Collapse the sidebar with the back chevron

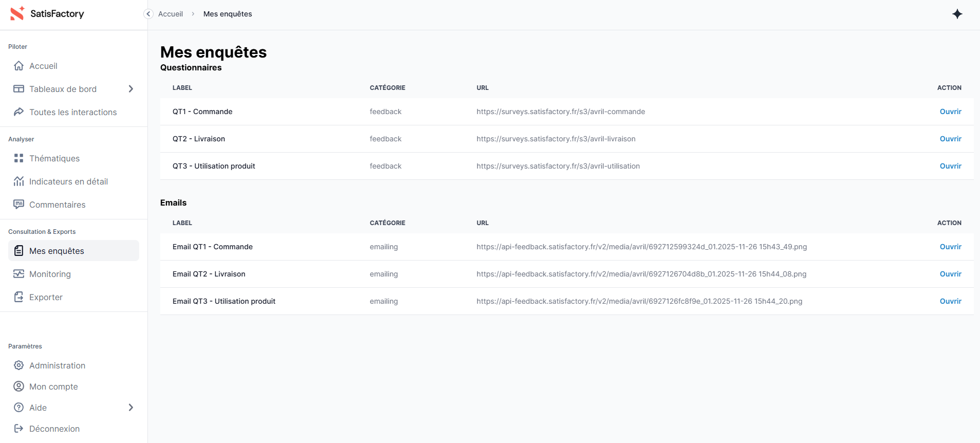[148, 14]
